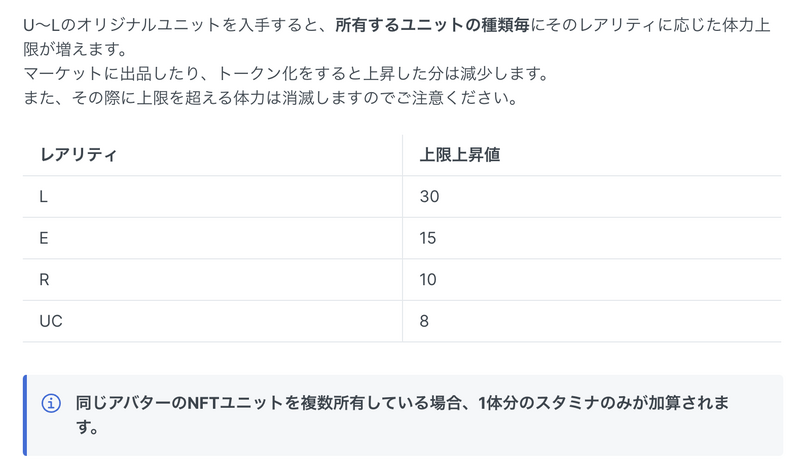Click the value 15 in the table
800x464 pixels.
(428, 238)
